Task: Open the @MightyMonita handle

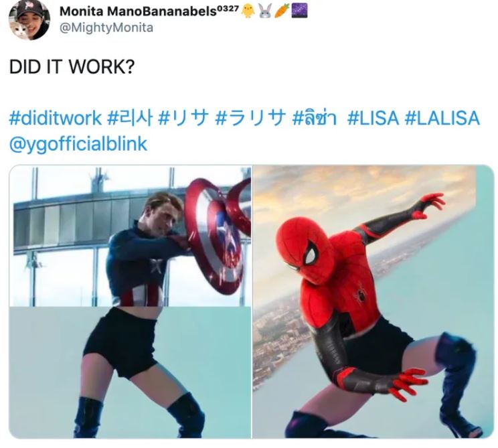Action: (x=106, y=27)
